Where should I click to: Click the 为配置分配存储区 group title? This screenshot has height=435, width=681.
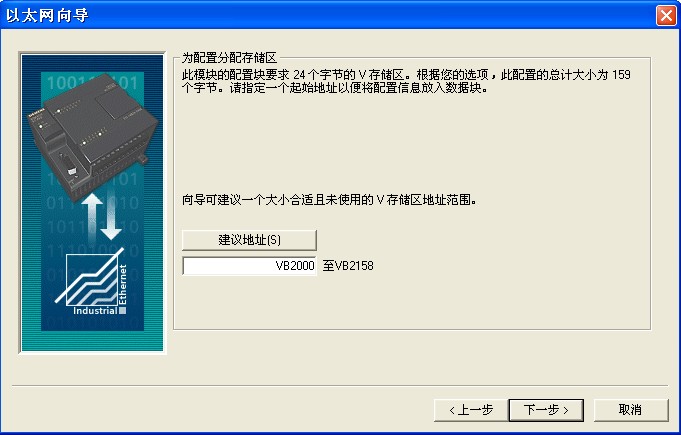tap(229, 58)
